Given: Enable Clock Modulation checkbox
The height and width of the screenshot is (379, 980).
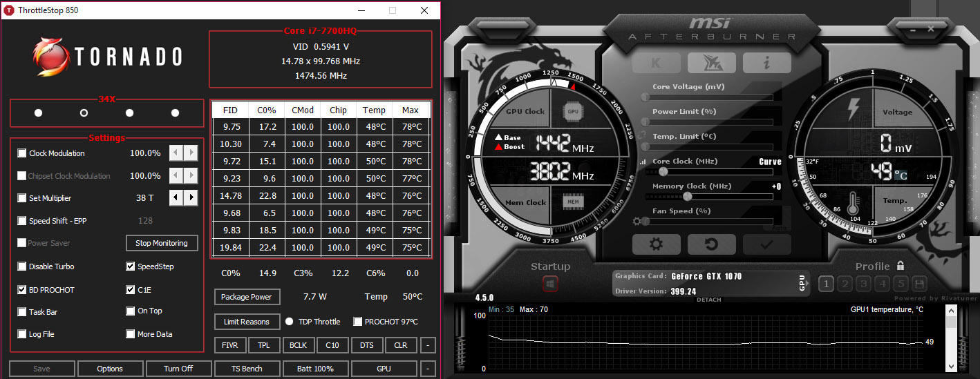Looking at the screenshot, I should click(x=22, y=153).
